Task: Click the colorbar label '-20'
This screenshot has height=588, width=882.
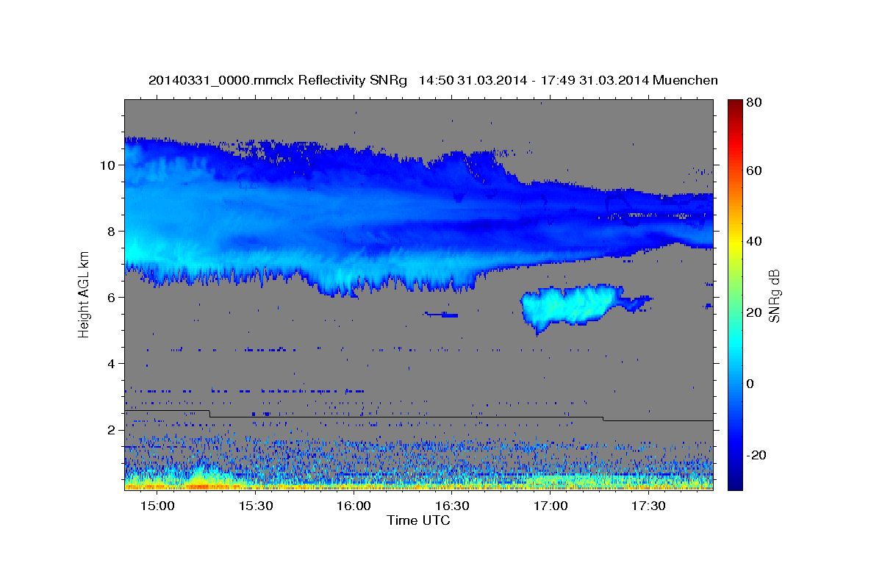Action: (x=756, y=455)
